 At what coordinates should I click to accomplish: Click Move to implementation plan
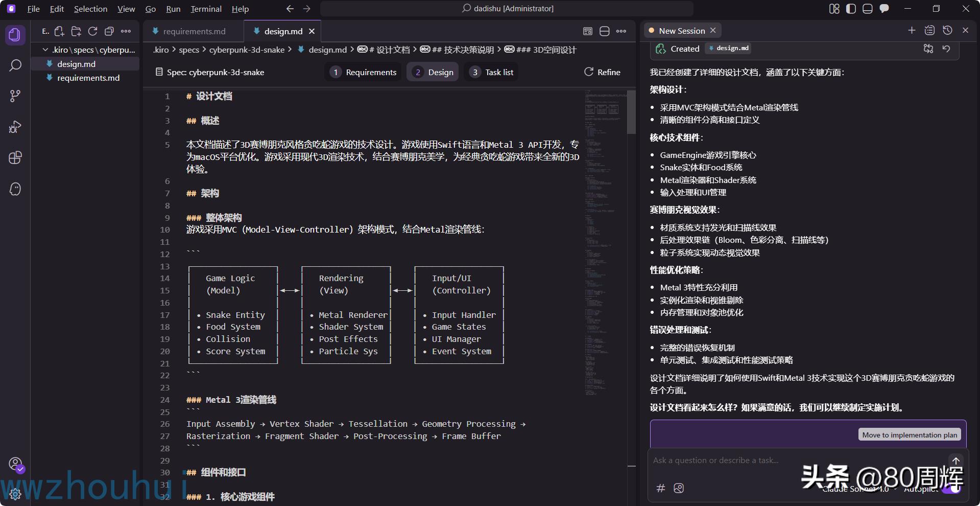coord(910,435)
